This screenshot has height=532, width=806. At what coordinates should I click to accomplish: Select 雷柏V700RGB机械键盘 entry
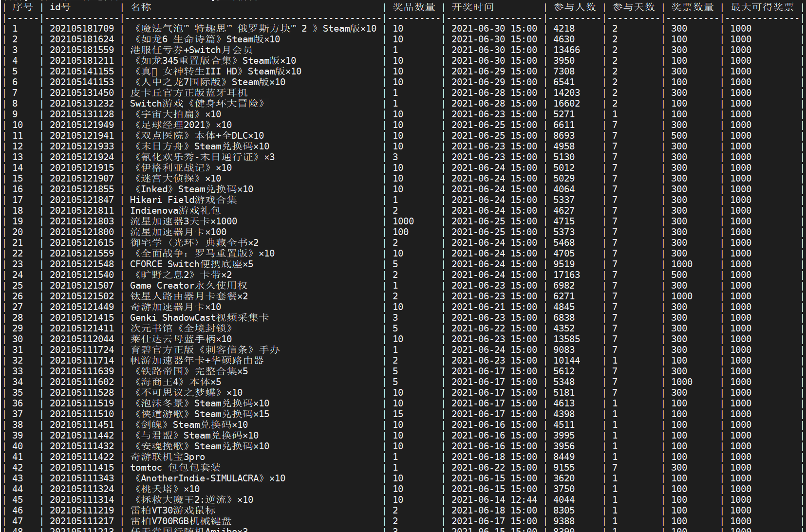181,521
